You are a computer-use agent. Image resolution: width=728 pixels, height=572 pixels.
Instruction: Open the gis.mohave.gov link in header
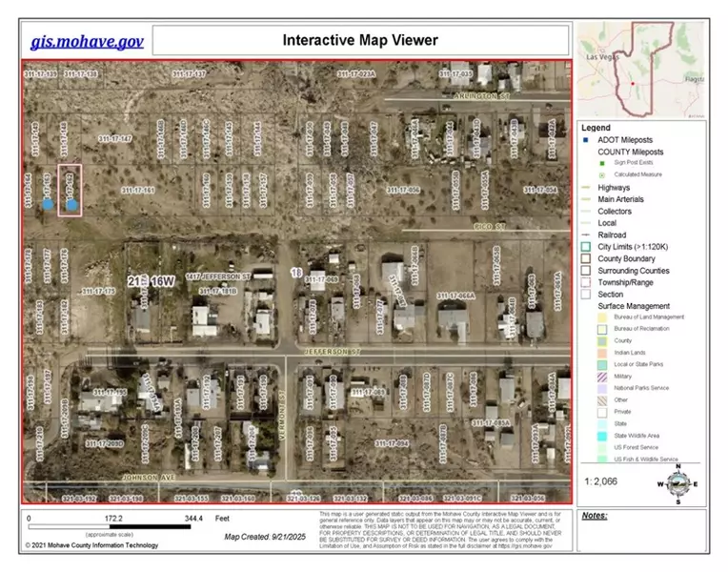tap(86, 41)
